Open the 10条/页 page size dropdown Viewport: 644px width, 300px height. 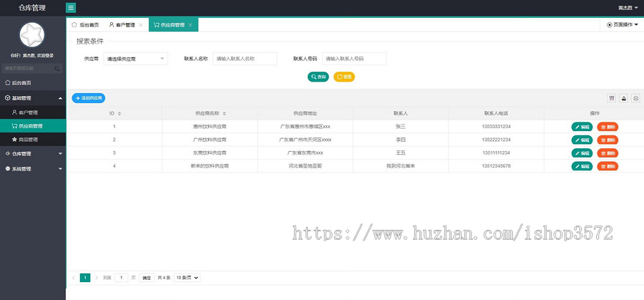point(187,278)
